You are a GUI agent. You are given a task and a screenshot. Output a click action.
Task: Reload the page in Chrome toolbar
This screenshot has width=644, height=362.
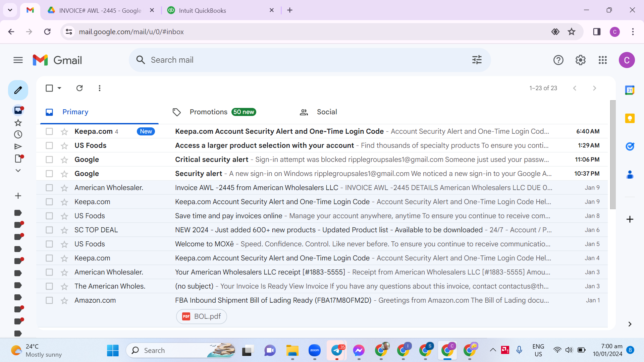[47, 32]
